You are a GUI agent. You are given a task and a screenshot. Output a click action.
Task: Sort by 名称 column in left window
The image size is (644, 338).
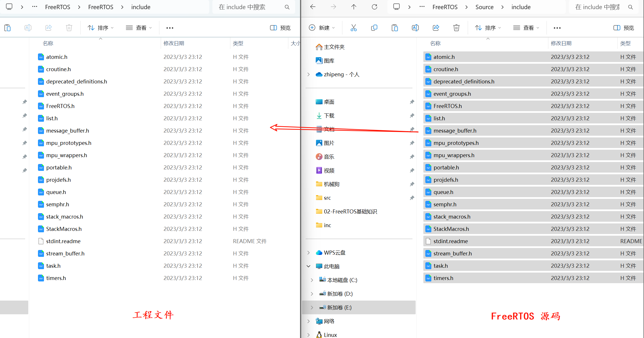[x=48, y=43]
